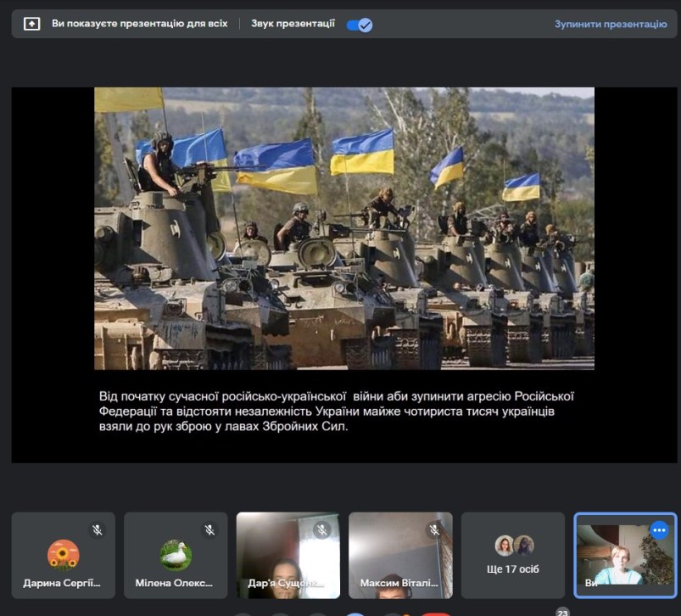Click the small avatars in the extra participants tile

point(513,545)
